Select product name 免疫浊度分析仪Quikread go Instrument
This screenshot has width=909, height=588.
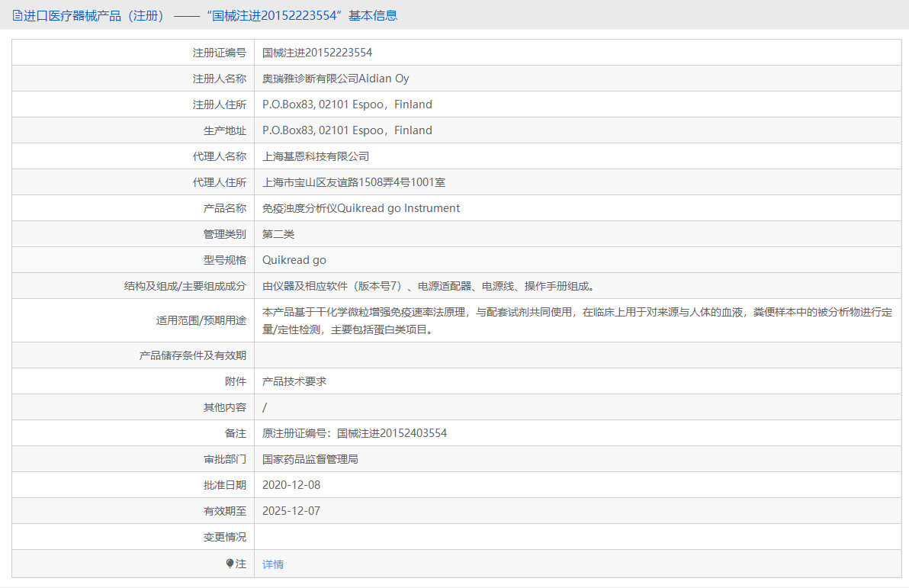click(x=360, y=207)
